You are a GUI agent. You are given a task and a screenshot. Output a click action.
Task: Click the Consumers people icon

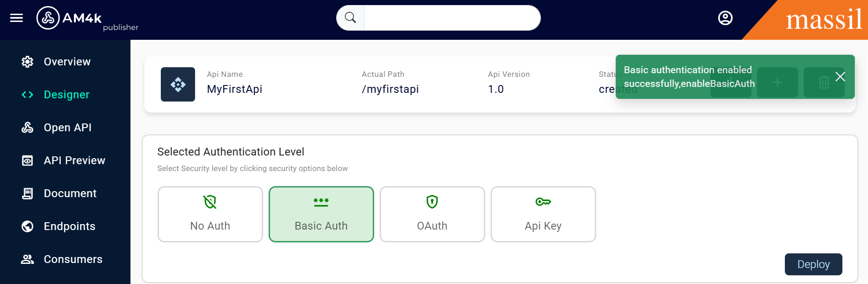[27, 259]
